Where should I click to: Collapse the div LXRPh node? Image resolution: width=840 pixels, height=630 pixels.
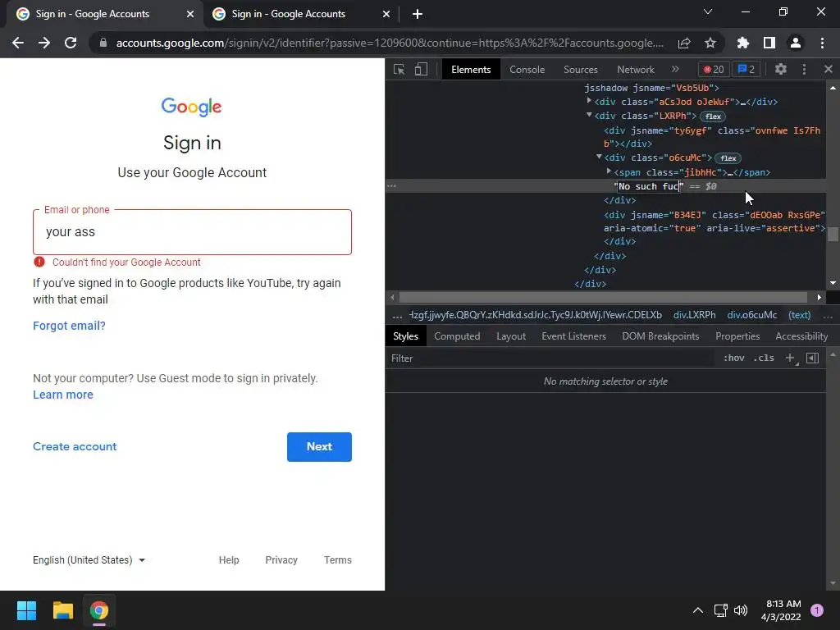pyautogui.click(x=589, y=115)
